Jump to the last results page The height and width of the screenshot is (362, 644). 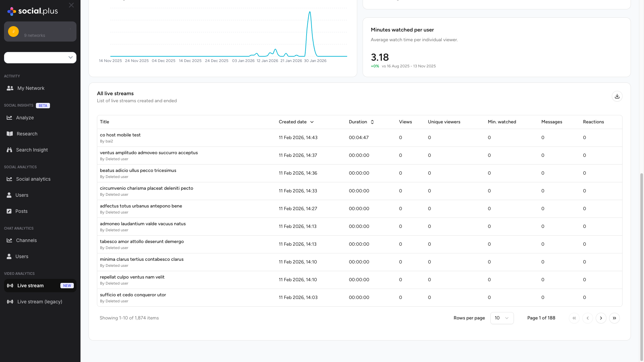coord(614,318)
